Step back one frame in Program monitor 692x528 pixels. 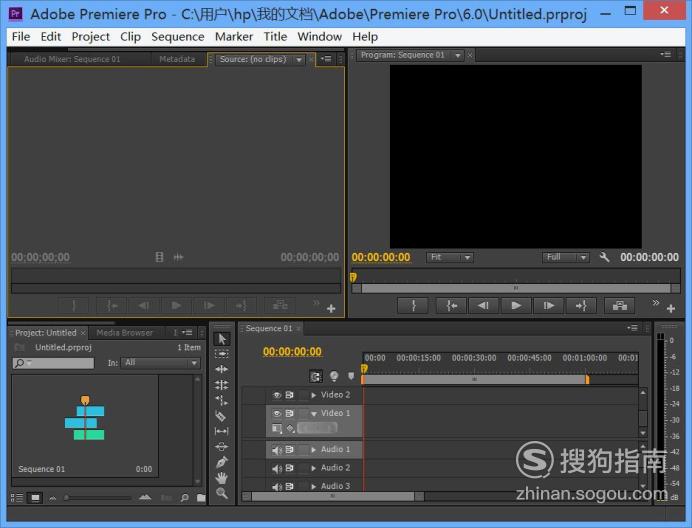click(x=484, y=305)
